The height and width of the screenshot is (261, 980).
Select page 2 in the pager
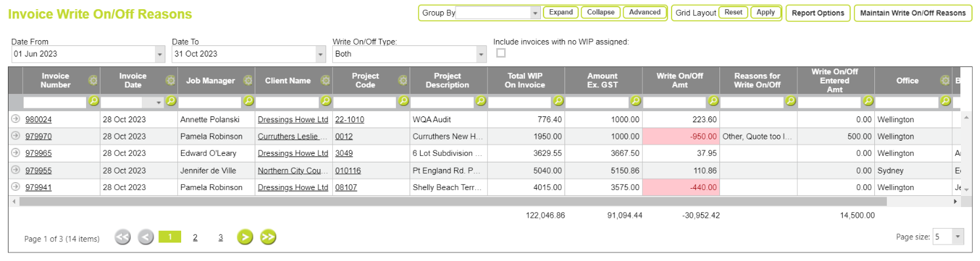(195, 237)
